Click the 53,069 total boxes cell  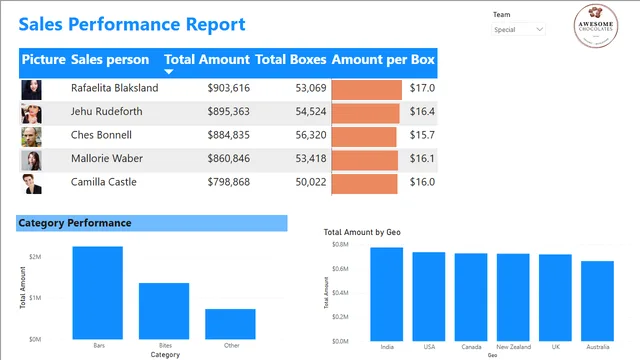click(x=311, y=88)
